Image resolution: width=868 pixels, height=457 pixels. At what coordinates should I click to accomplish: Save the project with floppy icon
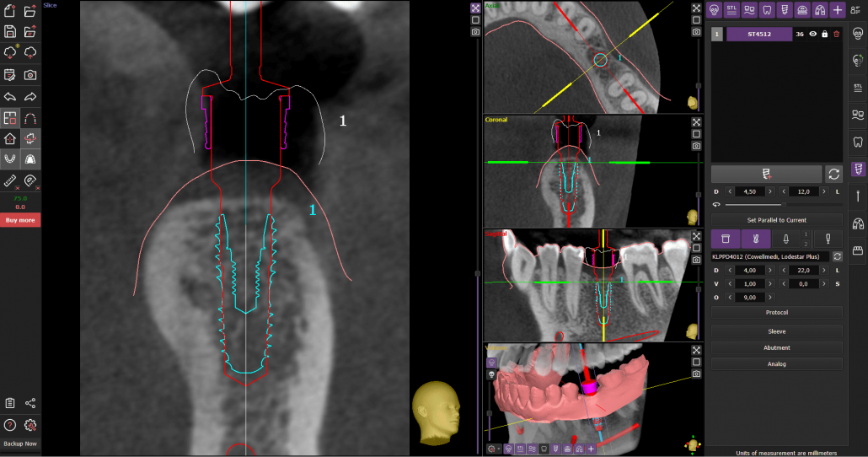10,31
